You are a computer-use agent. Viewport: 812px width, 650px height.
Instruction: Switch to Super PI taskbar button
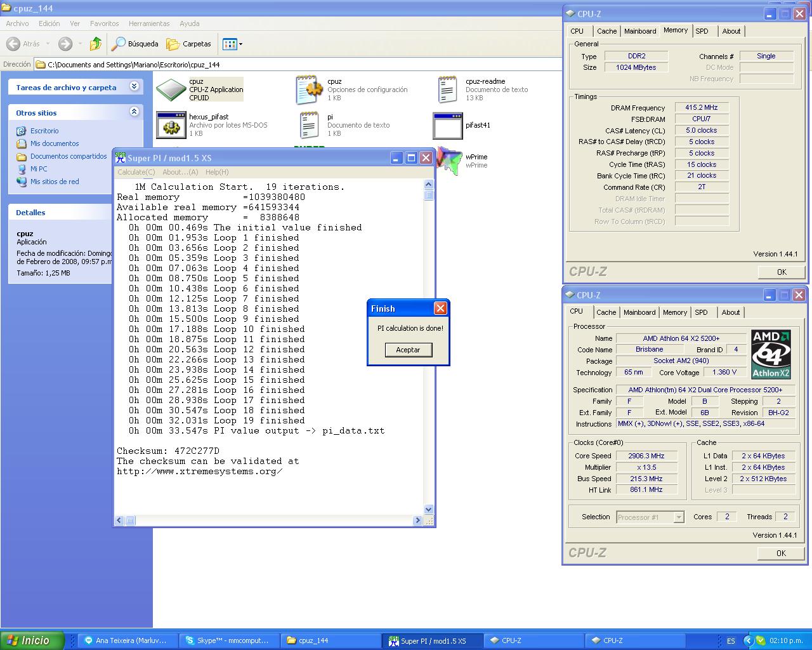[x=432, y=640]
